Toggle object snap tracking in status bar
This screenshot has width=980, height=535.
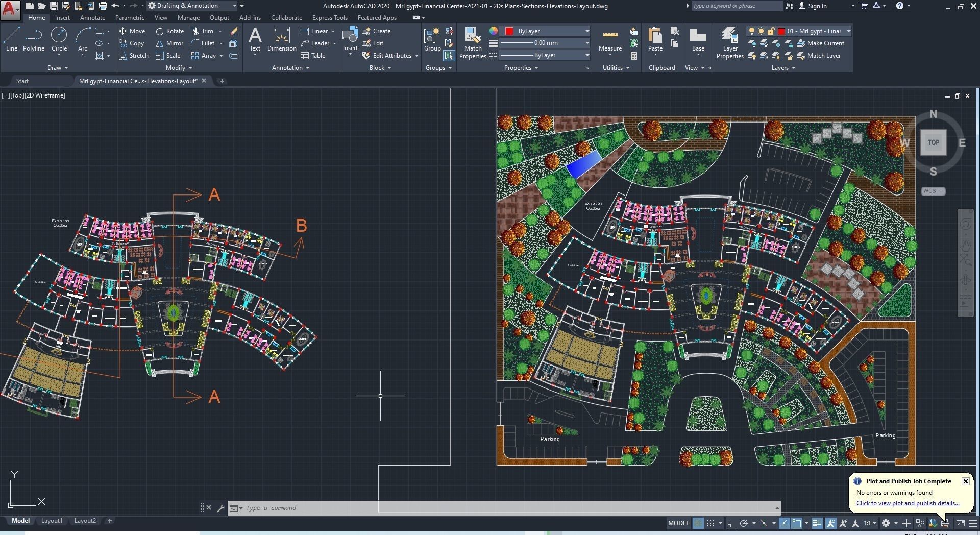(x=785, y=523)
